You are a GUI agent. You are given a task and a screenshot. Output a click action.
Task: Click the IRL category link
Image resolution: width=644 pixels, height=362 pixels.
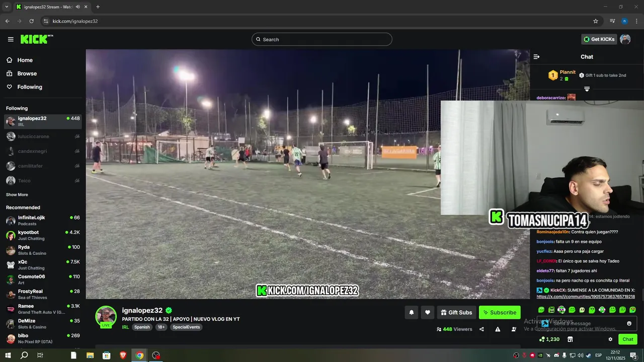point(125,327)
